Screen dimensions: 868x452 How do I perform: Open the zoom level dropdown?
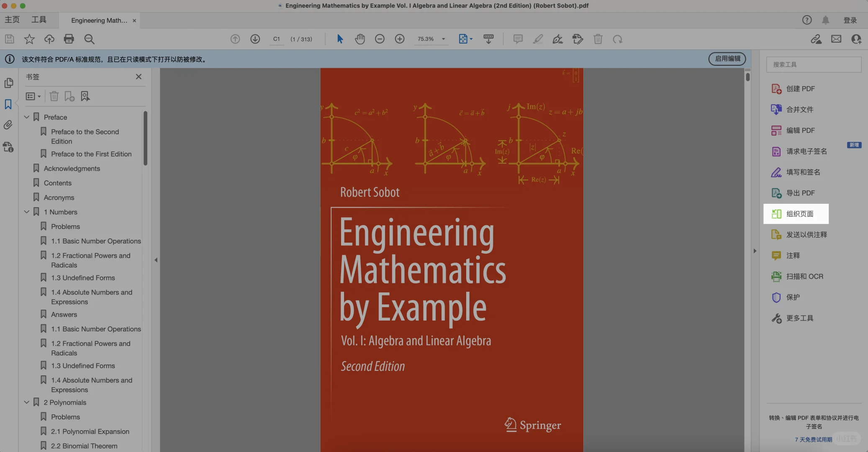click(x=443, y=39)
